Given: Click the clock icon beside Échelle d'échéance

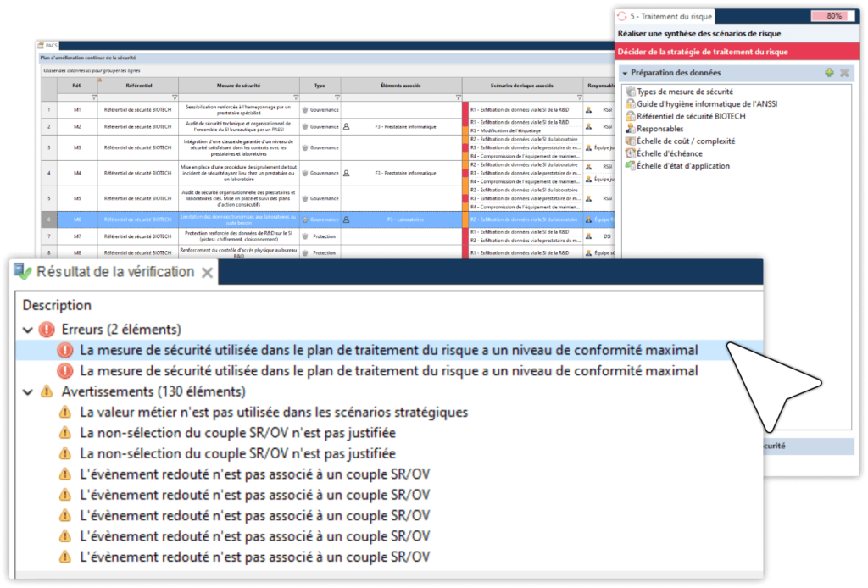Looking at the screenshot, I should [x=629, y=153].
